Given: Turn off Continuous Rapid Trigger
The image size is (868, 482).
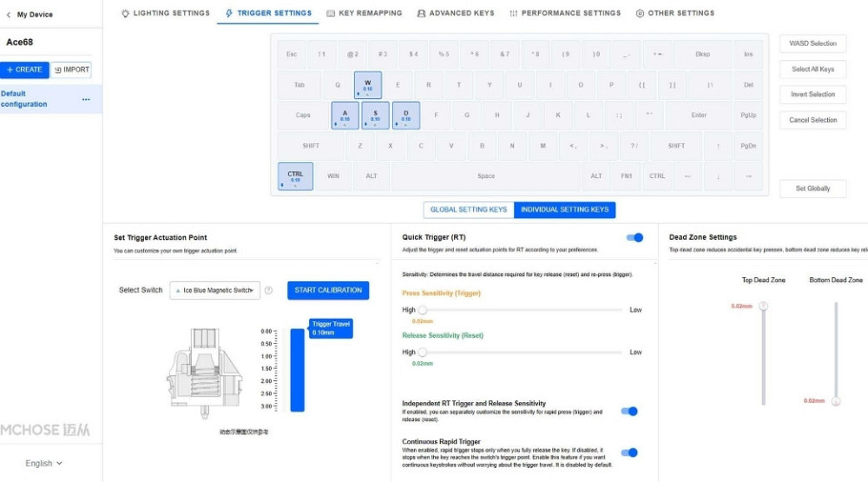Looking at the screenshot, I should [x=629, y=452].
